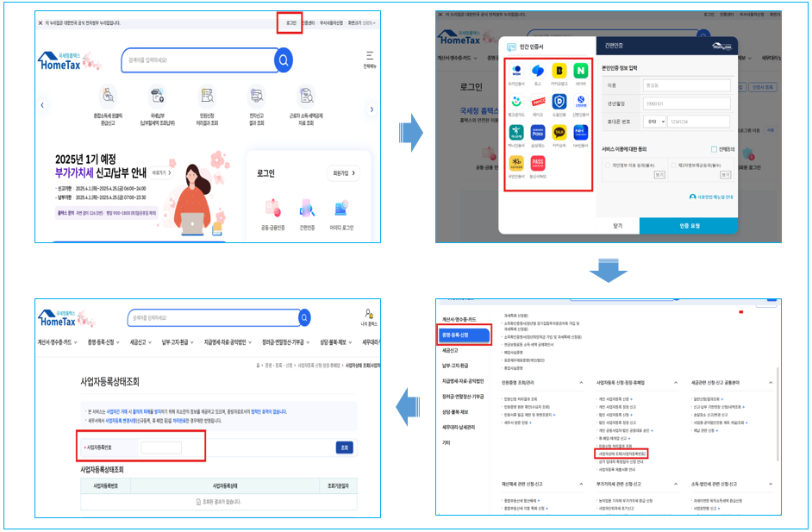812x532 pixels.
Task: Adjust the 화면크기 100% zoom control
Action: 362,23
